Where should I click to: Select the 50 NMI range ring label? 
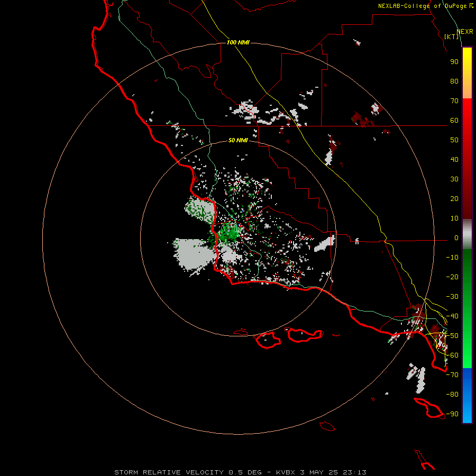click(x=238, y=140)
